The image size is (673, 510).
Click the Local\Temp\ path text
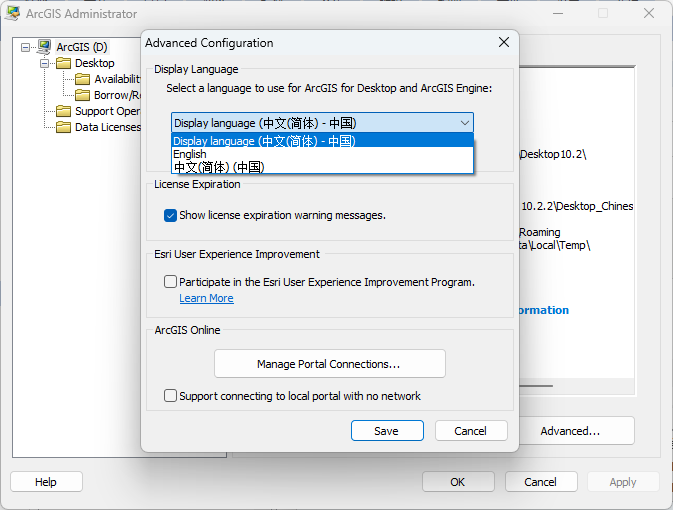click(555, 245)
